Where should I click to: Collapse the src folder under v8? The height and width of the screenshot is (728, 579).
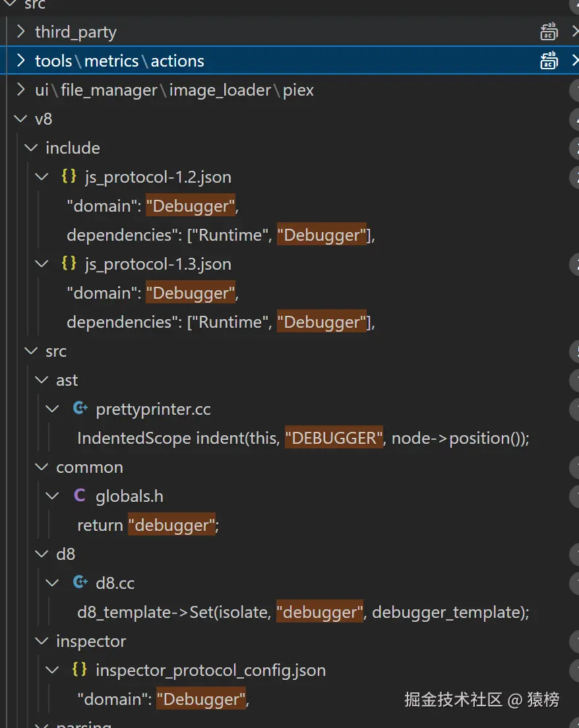point(30,351)
